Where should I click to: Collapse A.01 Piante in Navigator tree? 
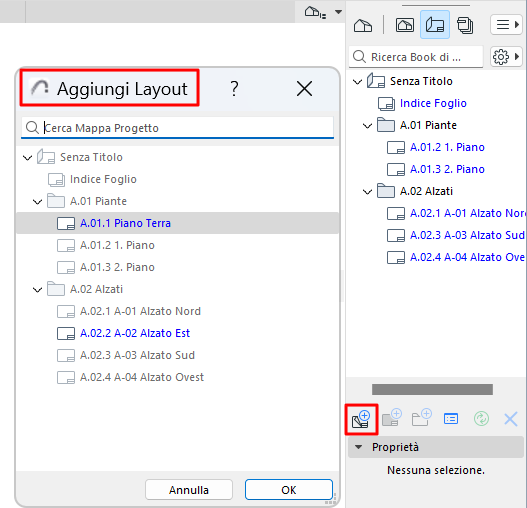pyautogui.click(x=367, y=126)
